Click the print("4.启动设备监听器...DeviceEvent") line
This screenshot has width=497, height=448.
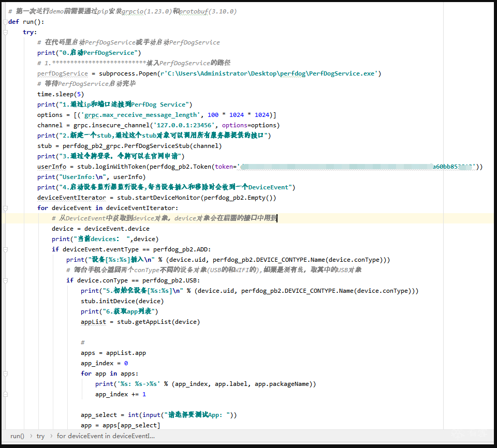click(166, 187)
